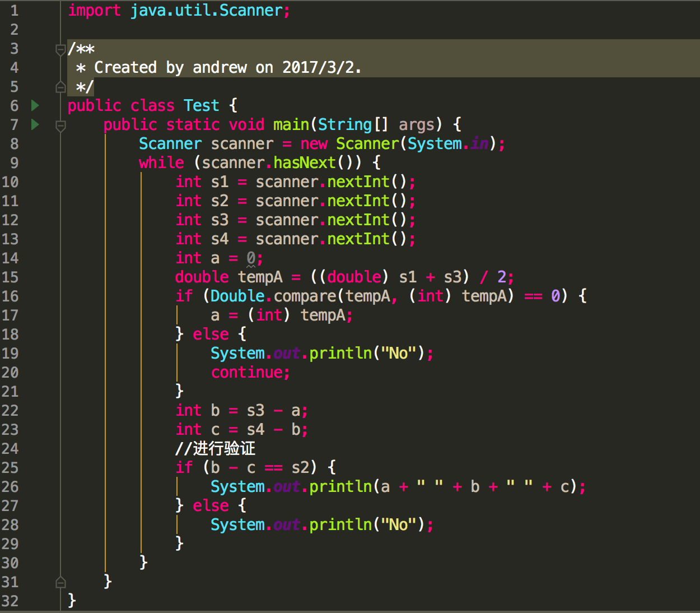Click line number 24 in the gutter
The height and width of the screenshot is (613, 700).
coord(10,449)
